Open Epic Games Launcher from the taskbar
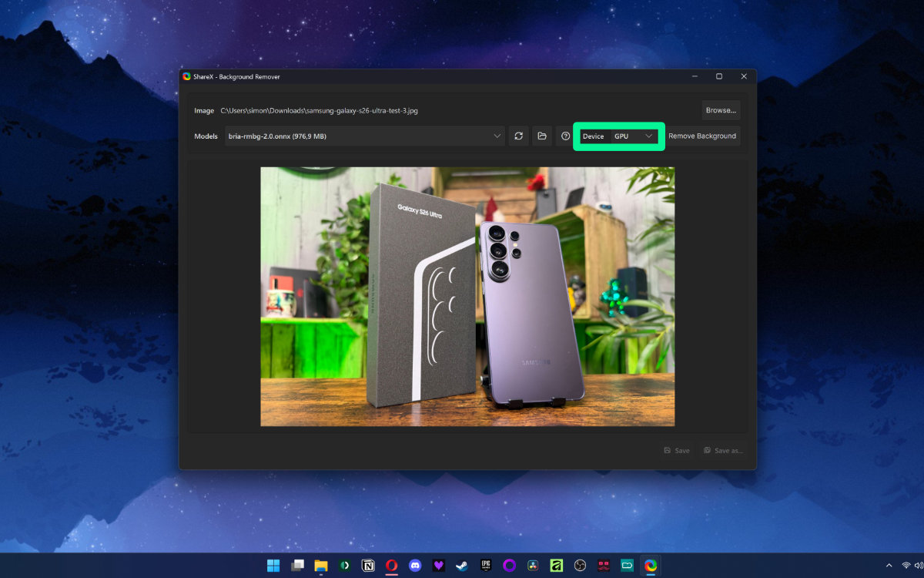924x578 pixels. pyautogui.click(x=486, y=566)
